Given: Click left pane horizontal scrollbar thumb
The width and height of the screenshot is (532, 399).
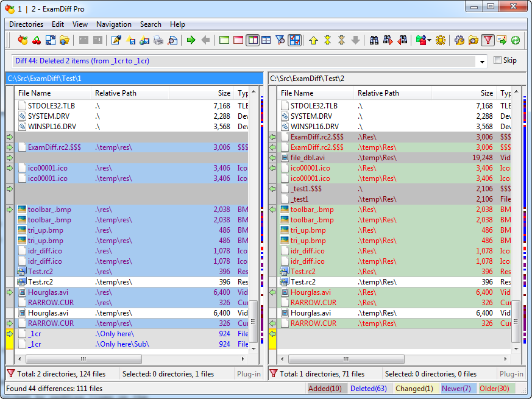Looking at the screenshot, I should coord(84,359).
